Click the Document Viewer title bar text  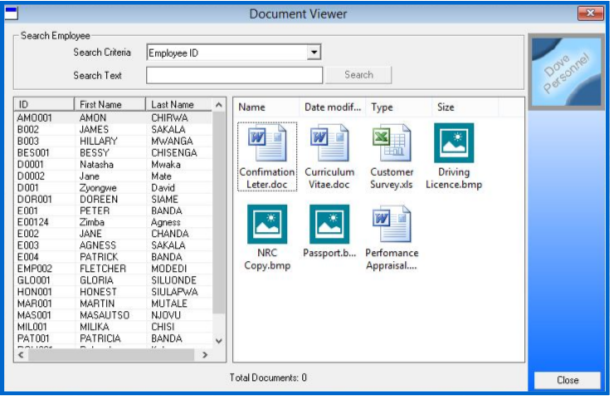pyautogui.click(x=298, y=14)
